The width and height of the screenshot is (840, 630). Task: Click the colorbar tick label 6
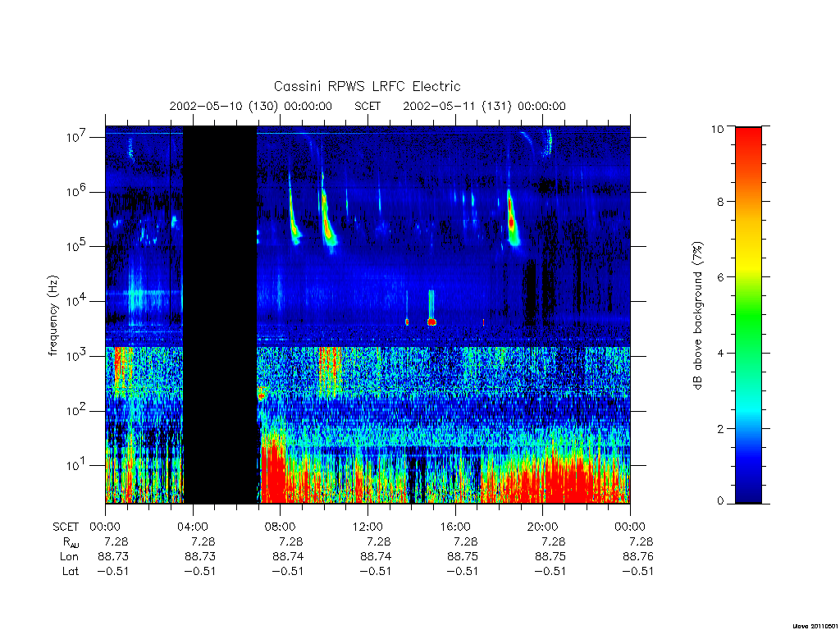pyautogui.click(x=720, y=277)
